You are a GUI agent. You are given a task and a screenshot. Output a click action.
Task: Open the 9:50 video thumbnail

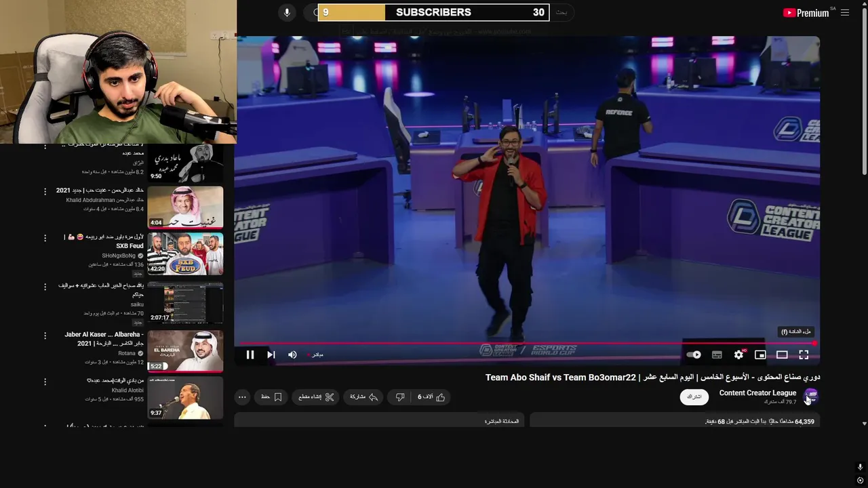185,163
